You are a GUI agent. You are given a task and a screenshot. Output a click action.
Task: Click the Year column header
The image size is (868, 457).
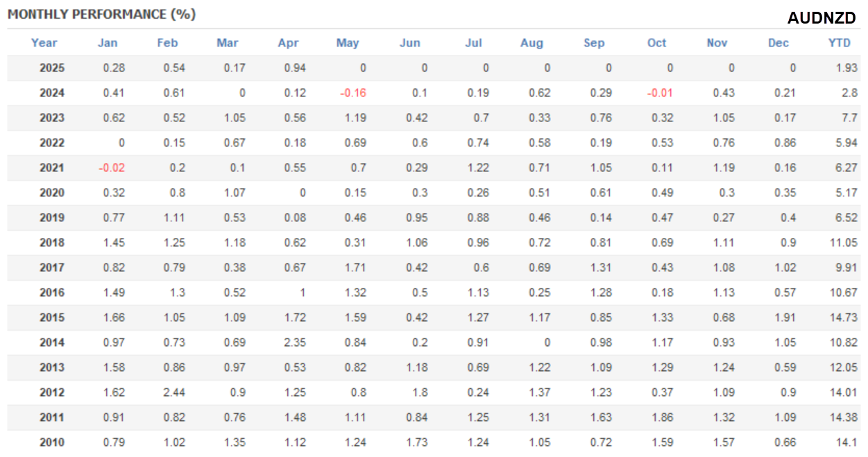[x=44, y=43]
